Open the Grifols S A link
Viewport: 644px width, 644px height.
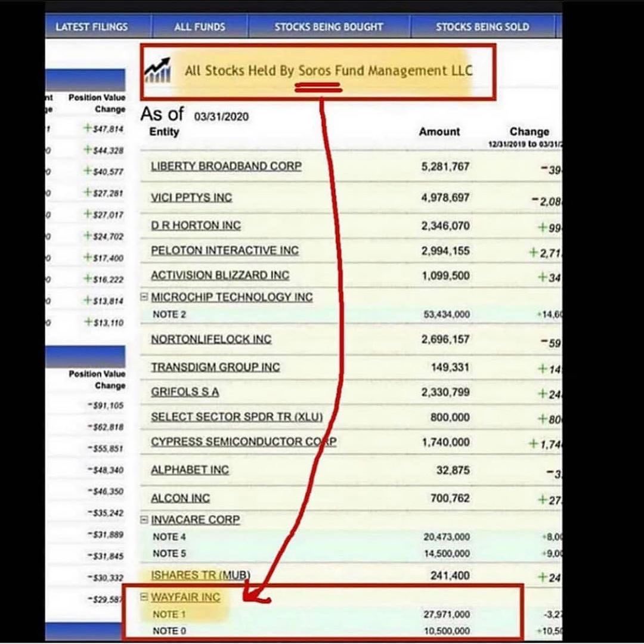coord(185,392)
